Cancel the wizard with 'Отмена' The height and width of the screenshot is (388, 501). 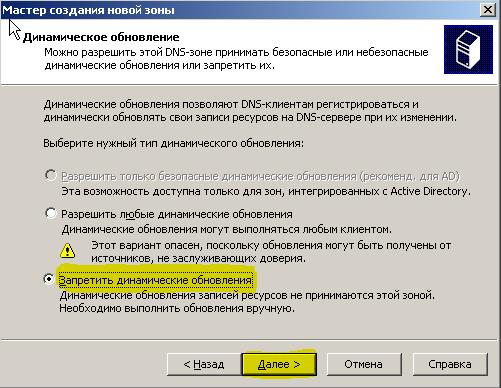click(364, 364)
